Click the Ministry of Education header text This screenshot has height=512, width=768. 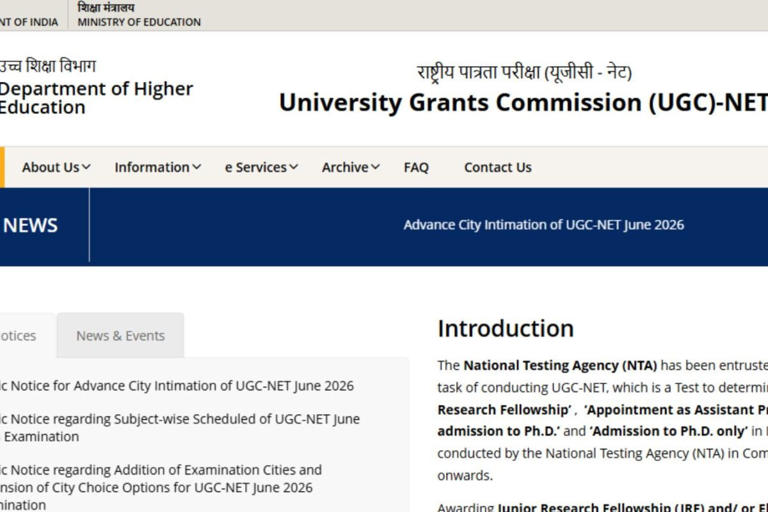(139, 22)
